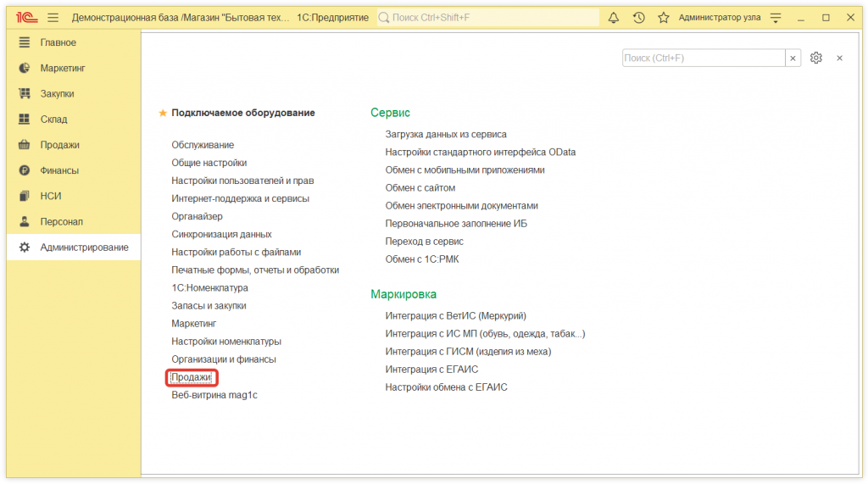Open service settings lines icon by username

pyautogui.click(x=775, y=17)
